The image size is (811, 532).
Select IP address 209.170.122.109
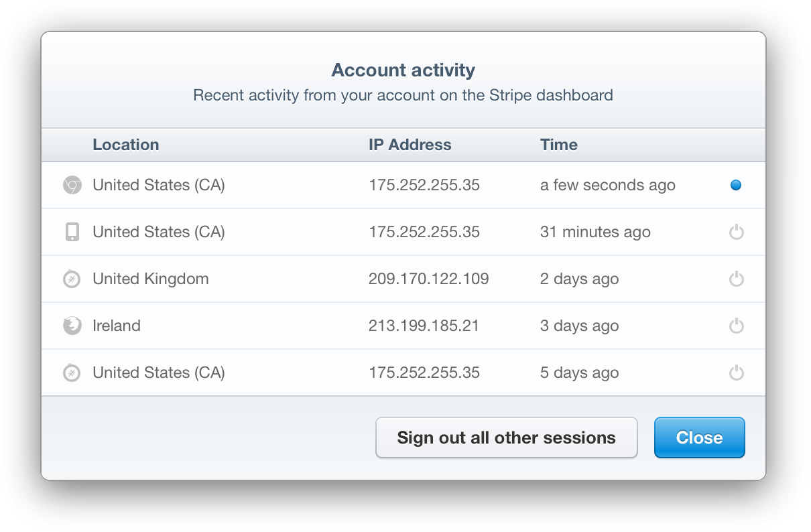click(x=429, y=279)
